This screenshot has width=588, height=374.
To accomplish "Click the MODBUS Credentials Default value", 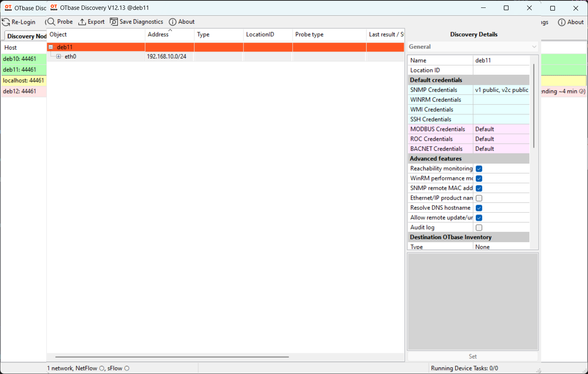I will (501, 129).
